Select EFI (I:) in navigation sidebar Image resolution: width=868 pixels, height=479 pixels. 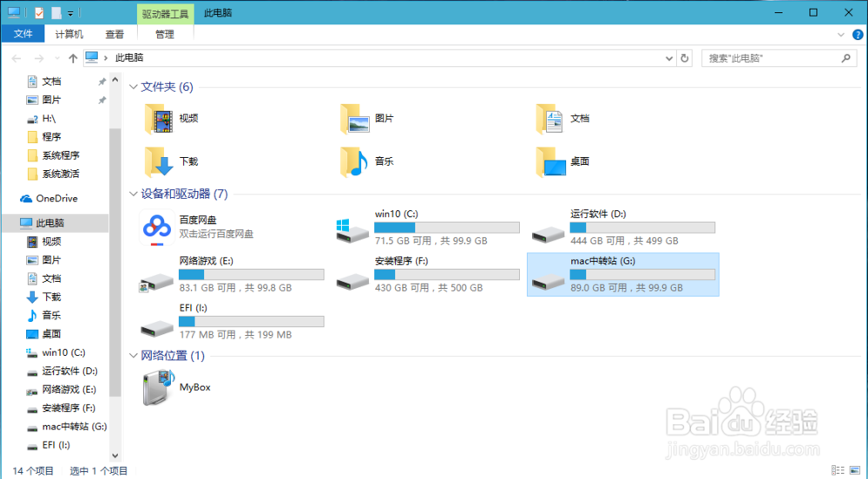click(x=56, y=445)
